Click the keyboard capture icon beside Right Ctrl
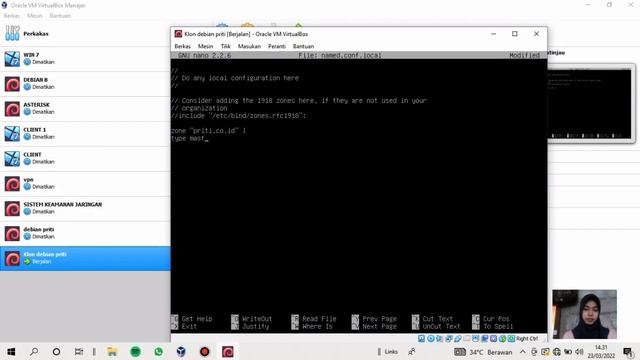This screenshot has width=640, height=360. pyautogui.click(x=511, y=338)
